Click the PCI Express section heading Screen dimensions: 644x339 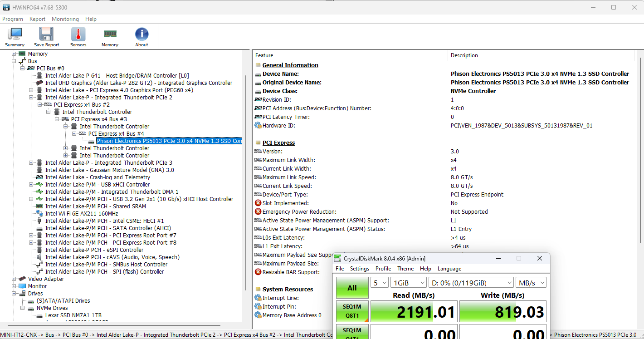(278, 143)
